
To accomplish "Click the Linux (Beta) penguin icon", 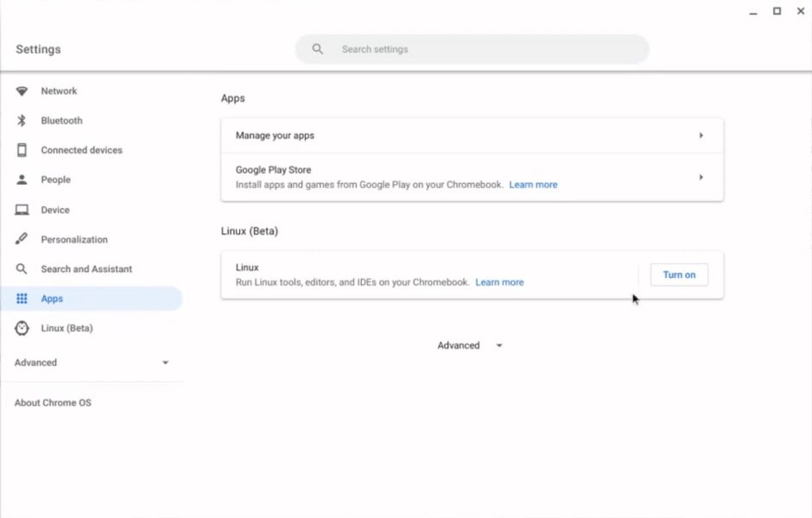I will tap(22, 328).
